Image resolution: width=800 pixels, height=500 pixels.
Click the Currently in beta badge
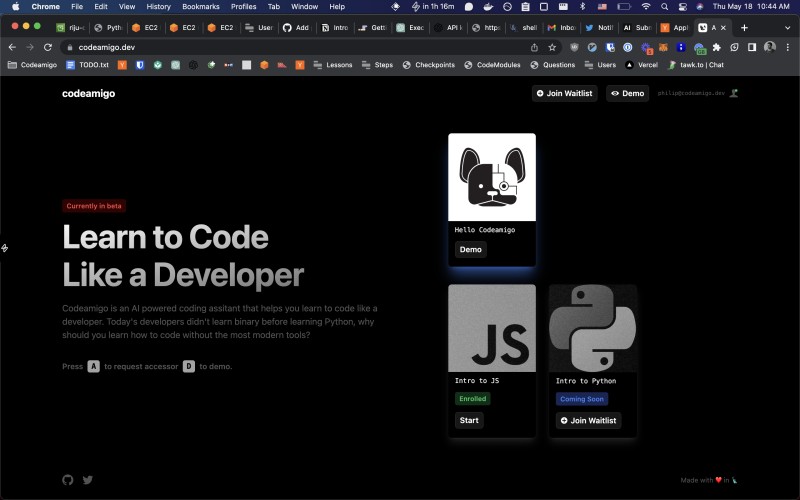[x=94, y=206]
